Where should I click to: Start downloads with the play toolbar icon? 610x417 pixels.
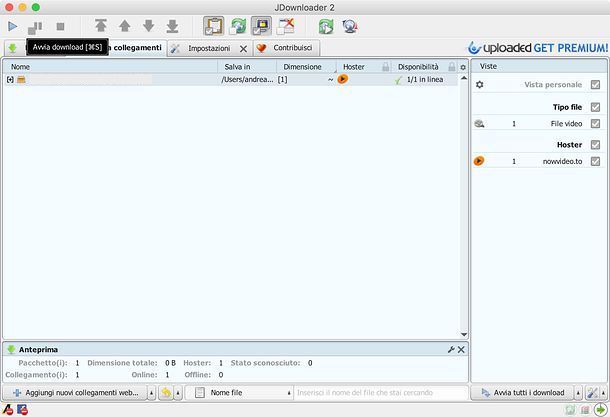click(x=12, y=26)
